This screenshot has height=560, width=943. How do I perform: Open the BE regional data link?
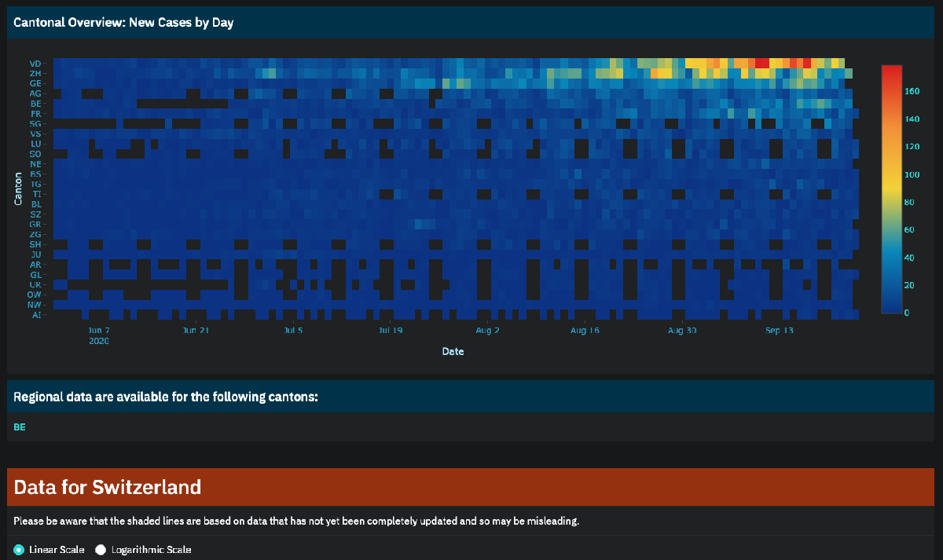tap(19, 426)
